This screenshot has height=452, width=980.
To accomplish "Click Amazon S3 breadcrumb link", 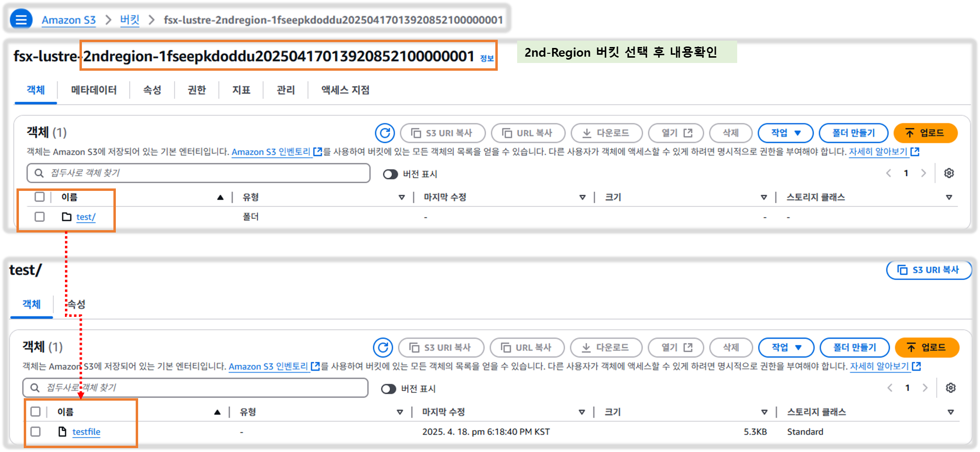I will [x=68, y=20].
